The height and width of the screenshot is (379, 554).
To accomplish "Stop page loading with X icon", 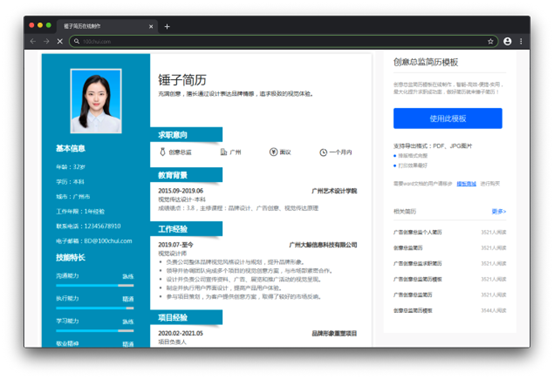I will click(60, 41).
